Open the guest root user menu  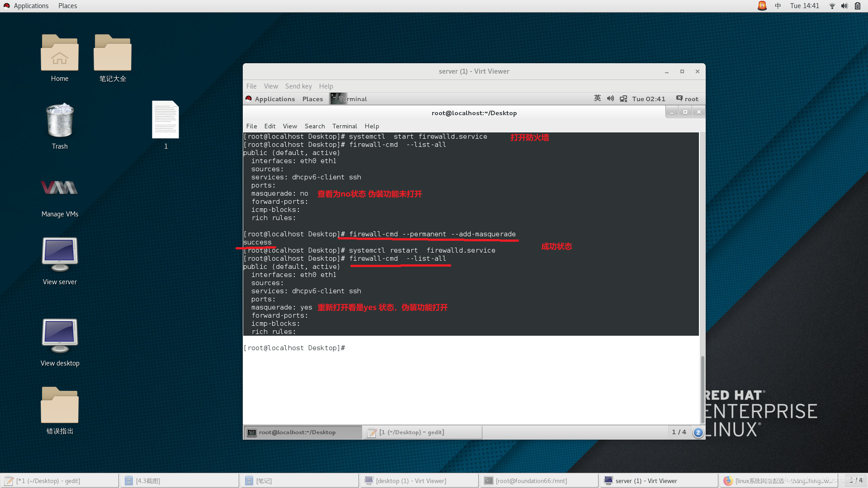[x=687, y=99]
